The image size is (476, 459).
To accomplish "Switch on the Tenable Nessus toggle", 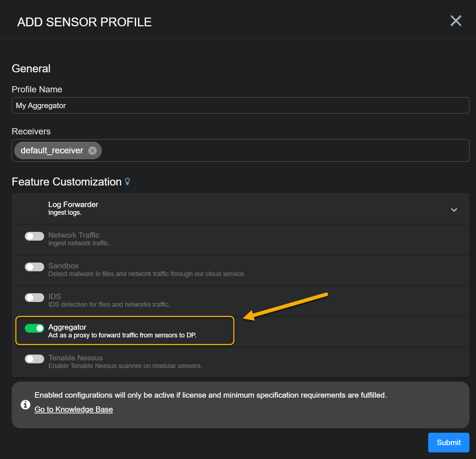I will coord(34,359).
